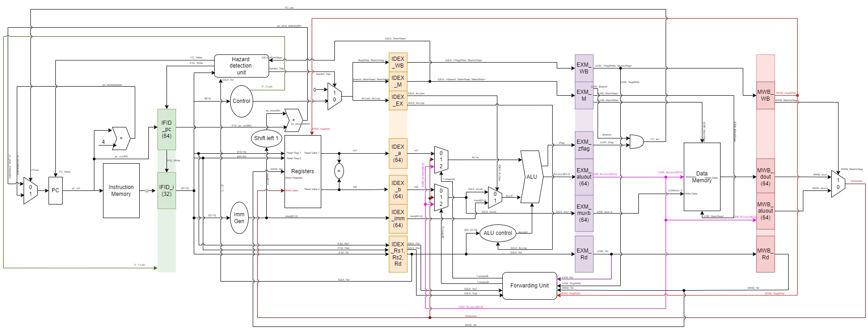Viewport: 868px width, 331px height.
Task: Click the write-back MemtoReg mux at far right
Action: (x=838, y=184)
